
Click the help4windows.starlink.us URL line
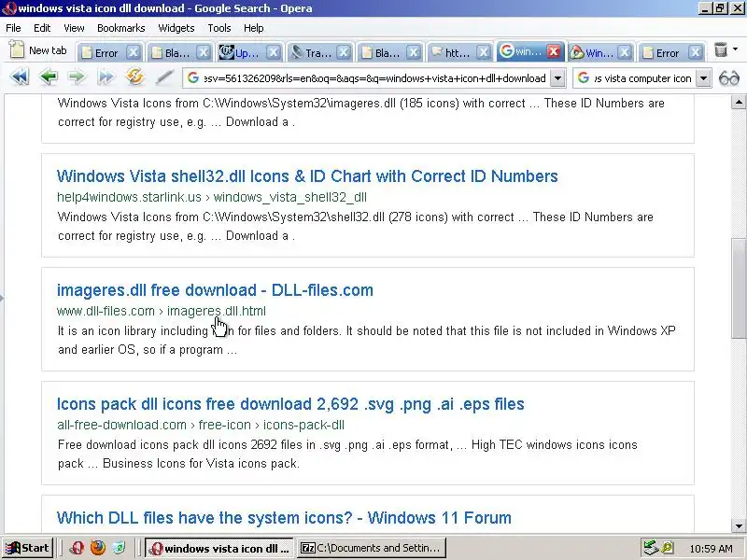pos(212,197)
